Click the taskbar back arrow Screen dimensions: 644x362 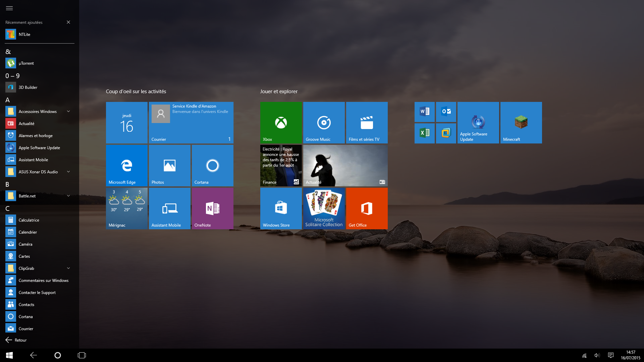click(34, 355)
